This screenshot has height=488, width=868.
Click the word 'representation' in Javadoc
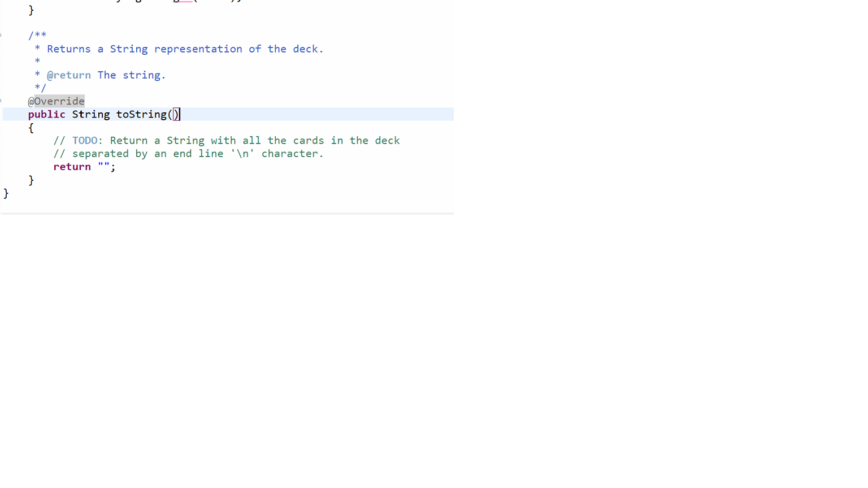click(198, 49)
